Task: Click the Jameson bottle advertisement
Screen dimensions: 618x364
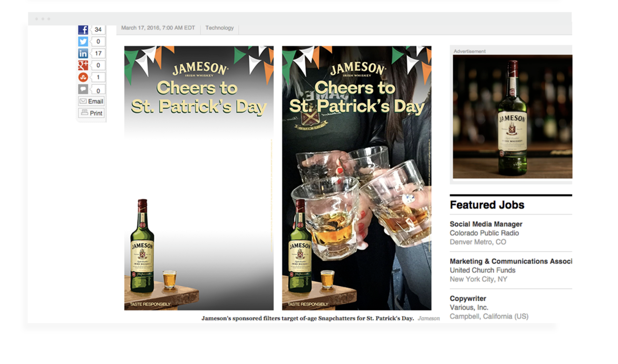Action: click(x=512, y=116)
